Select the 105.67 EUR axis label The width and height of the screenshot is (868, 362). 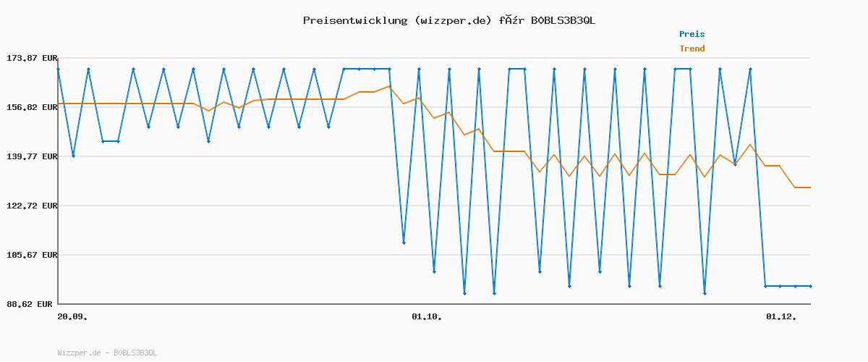[30, 255]
